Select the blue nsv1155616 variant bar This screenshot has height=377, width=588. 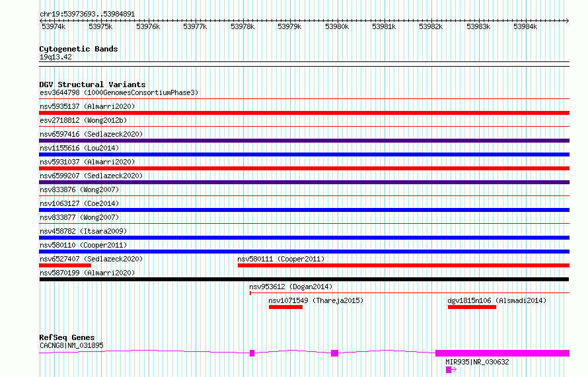coord(304,154)
